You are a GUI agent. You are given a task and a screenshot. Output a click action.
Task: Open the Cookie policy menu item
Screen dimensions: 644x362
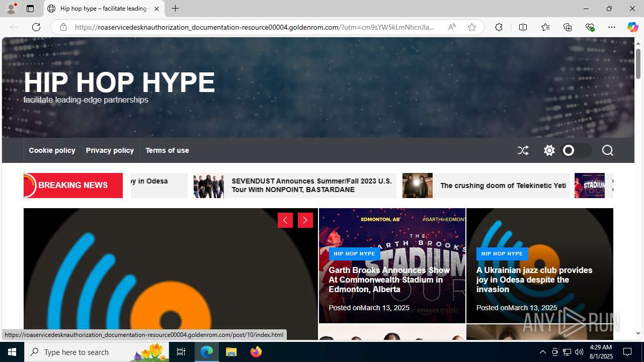click(52, 150)
